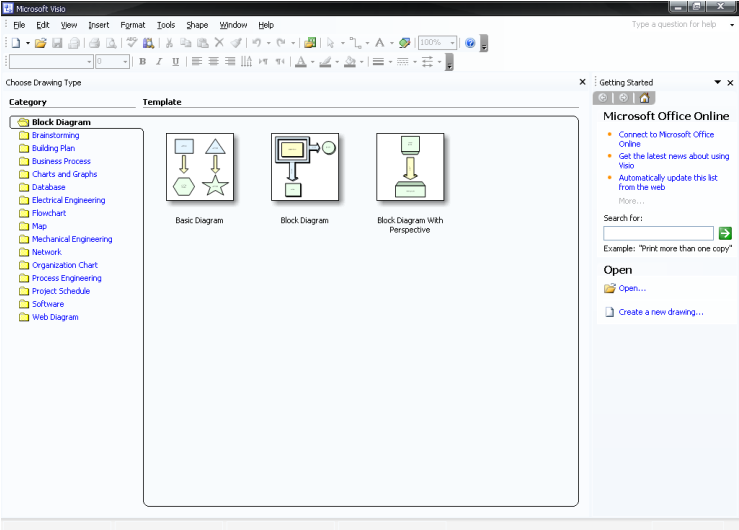Image resolution: width=739 pixels, height=530 pixels.
Task: Click the Shapes window icon
Action: [310, 43]
